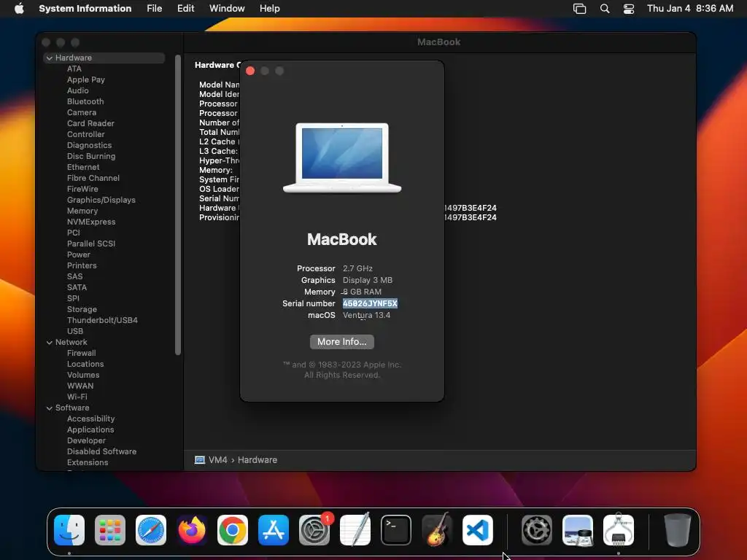Open the Help menu
This screenshot has height=560, width=747.
[x=270, y=9]
